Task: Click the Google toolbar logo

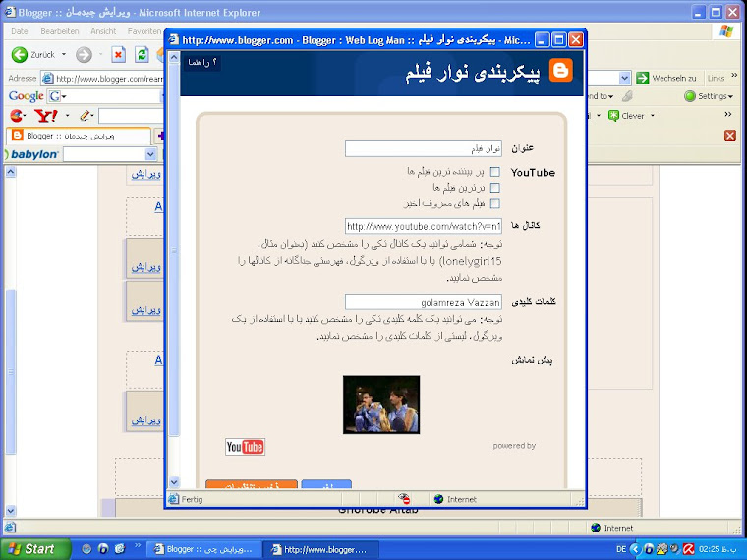Action: (x=27, y=96)
